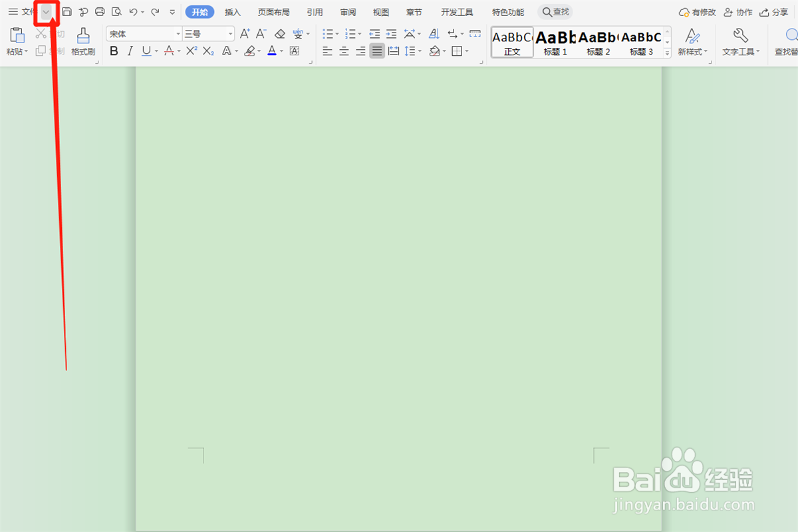798x532 pixels.
Task: Increase font size with A+ icon
Action: (245, 34)
